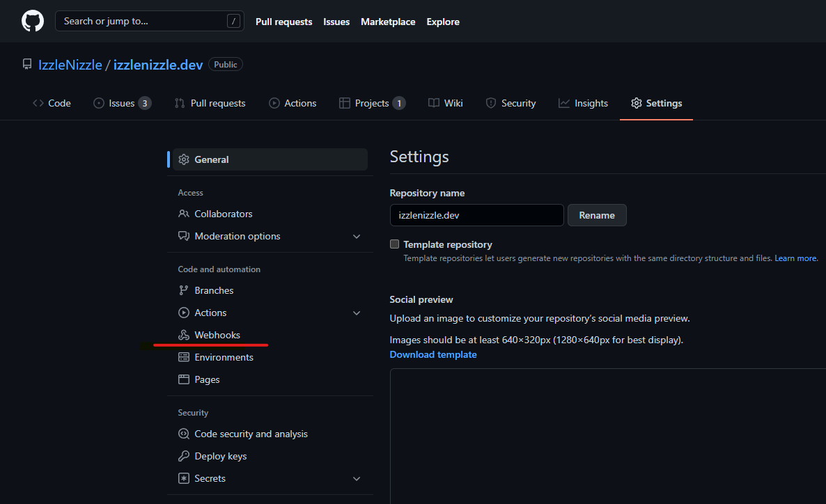
Task: Click the comment icon beside Moderation options
Action: pos(184,236)
